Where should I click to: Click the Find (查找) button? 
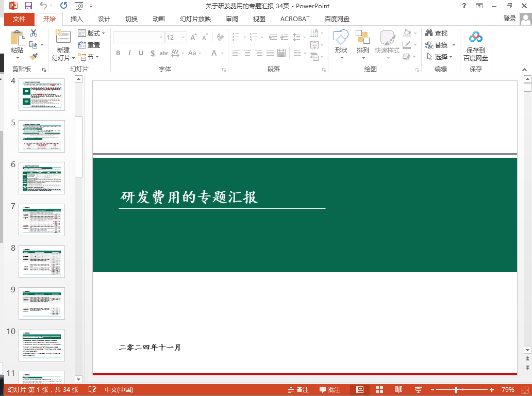coord(437,33)
